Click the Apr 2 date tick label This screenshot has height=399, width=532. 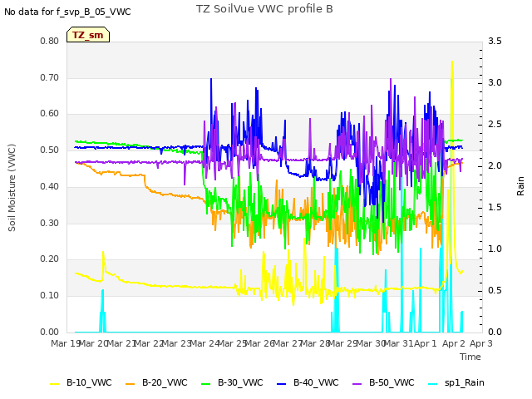(x=454, y=343)
